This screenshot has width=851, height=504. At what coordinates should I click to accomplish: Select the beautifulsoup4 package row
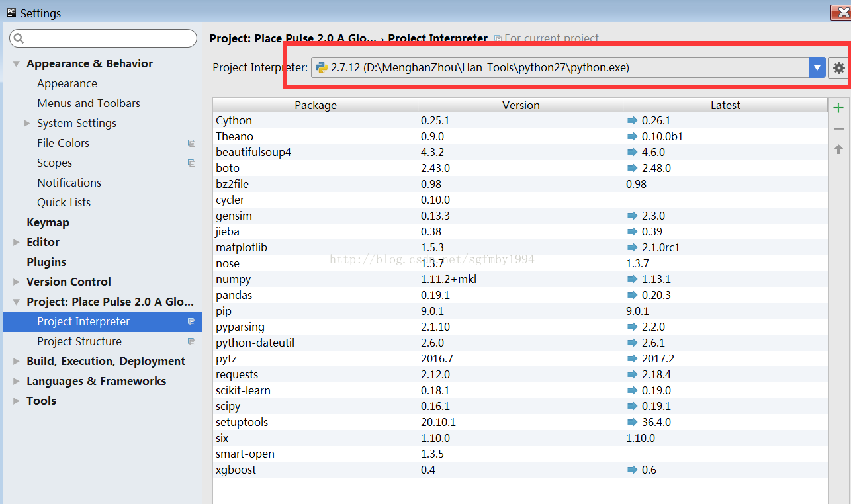click(520, 152)
